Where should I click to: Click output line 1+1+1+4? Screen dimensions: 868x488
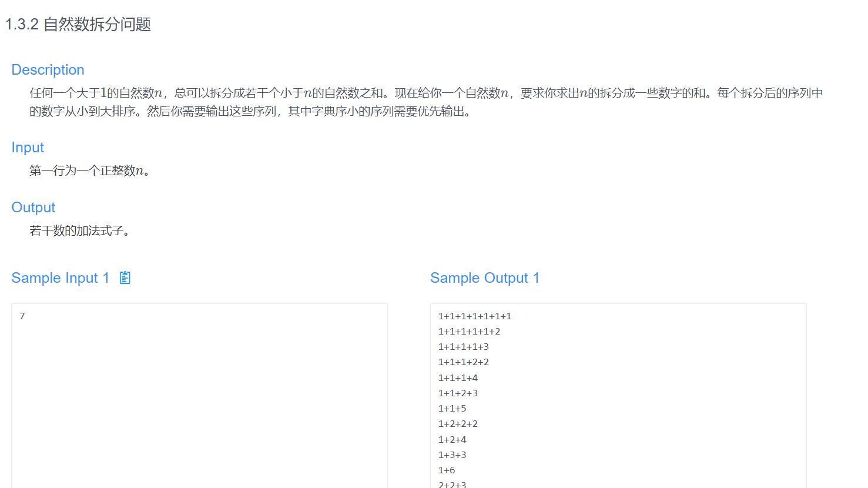tap(458, 378)
